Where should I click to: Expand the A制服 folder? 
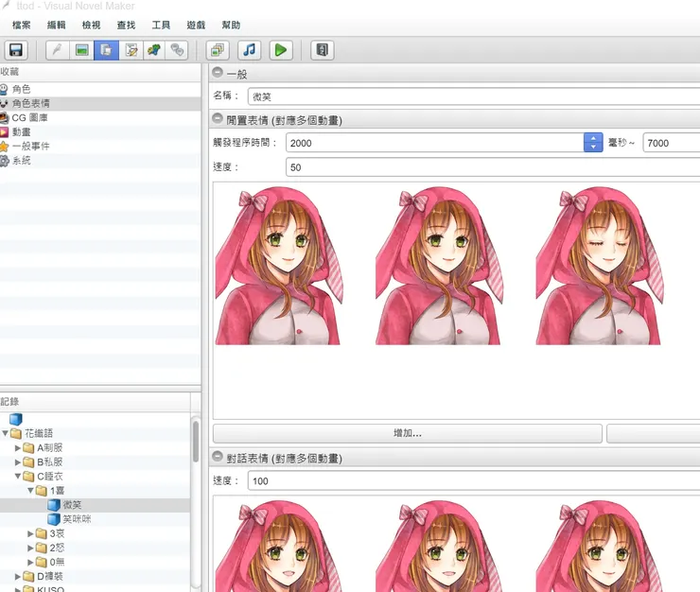point(18,447)
